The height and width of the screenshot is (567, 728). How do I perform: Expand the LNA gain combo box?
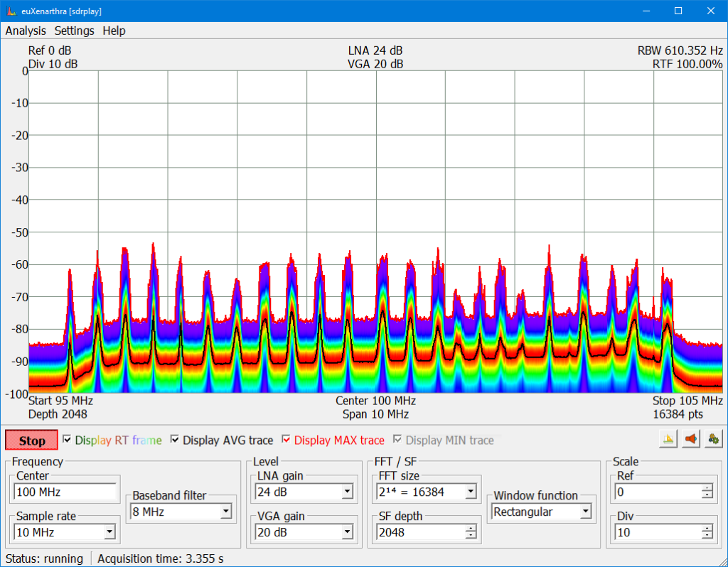pos(347,492)
